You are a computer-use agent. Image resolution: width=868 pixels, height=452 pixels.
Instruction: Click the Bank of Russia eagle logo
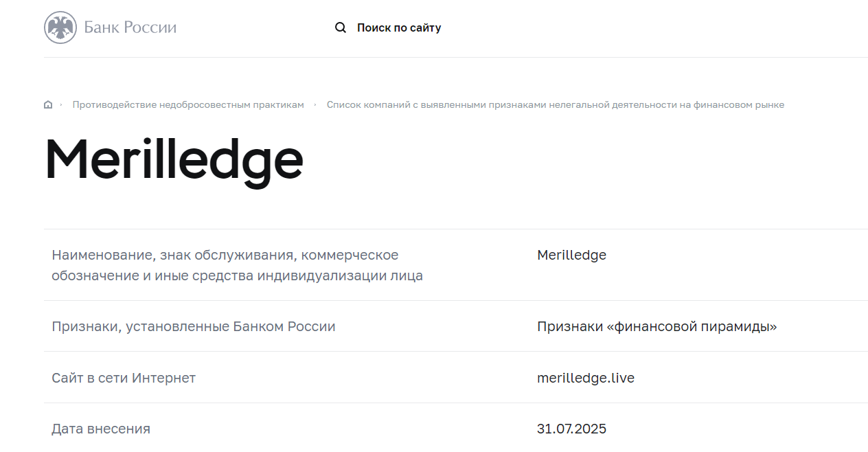point(60,27)
